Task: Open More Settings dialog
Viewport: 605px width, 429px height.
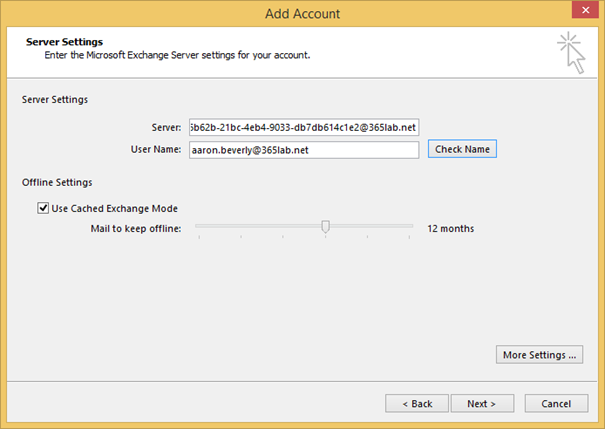Action: (x=540, y=354)
